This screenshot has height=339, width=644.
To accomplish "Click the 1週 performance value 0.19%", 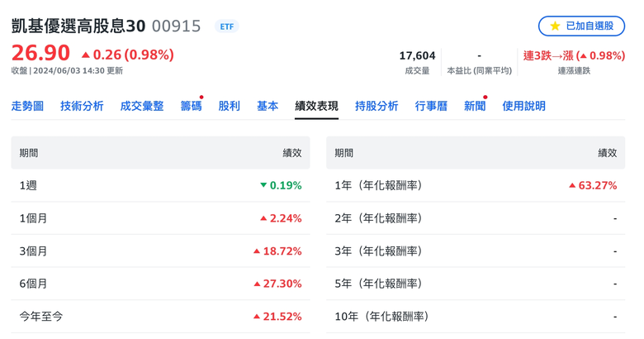I will 281,185.
